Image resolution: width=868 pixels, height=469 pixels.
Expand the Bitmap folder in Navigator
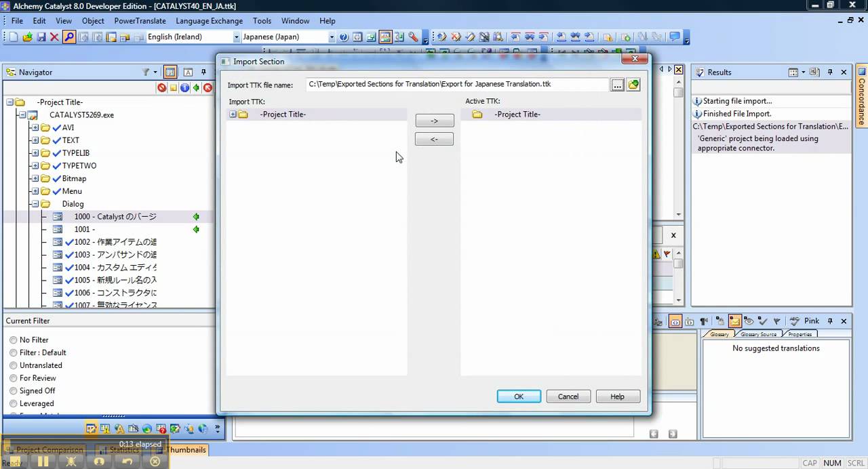pos(35,179)
